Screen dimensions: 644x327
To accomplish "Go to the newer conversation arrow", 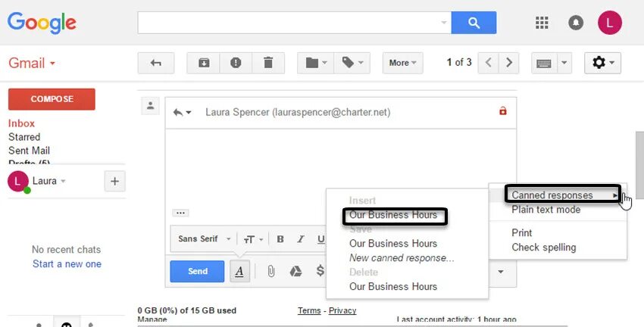I will (489, 63).
